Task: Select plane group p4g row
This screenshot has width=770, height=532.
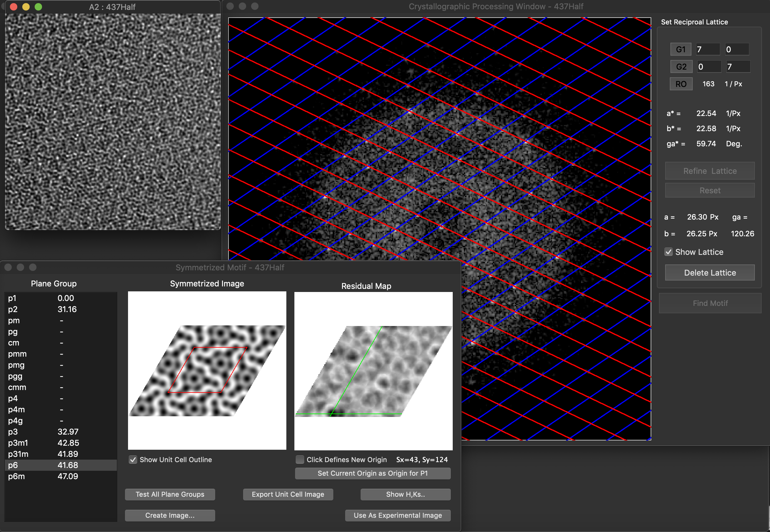Action: (x=61, y=421)
